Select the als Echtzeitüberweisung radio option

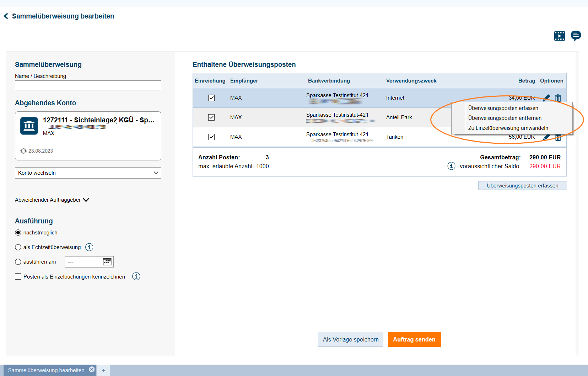pos(18,247)
